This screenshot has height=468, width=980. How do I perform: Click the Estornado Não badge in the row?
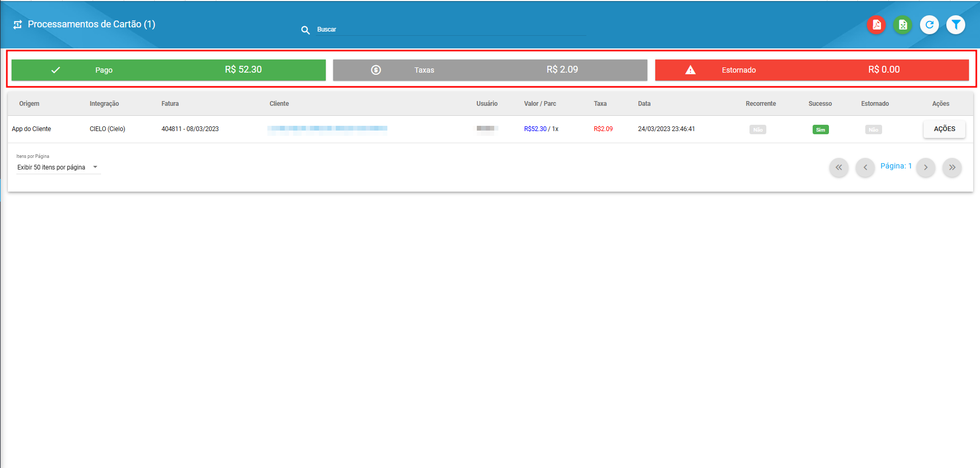click(x=874, y=130)
